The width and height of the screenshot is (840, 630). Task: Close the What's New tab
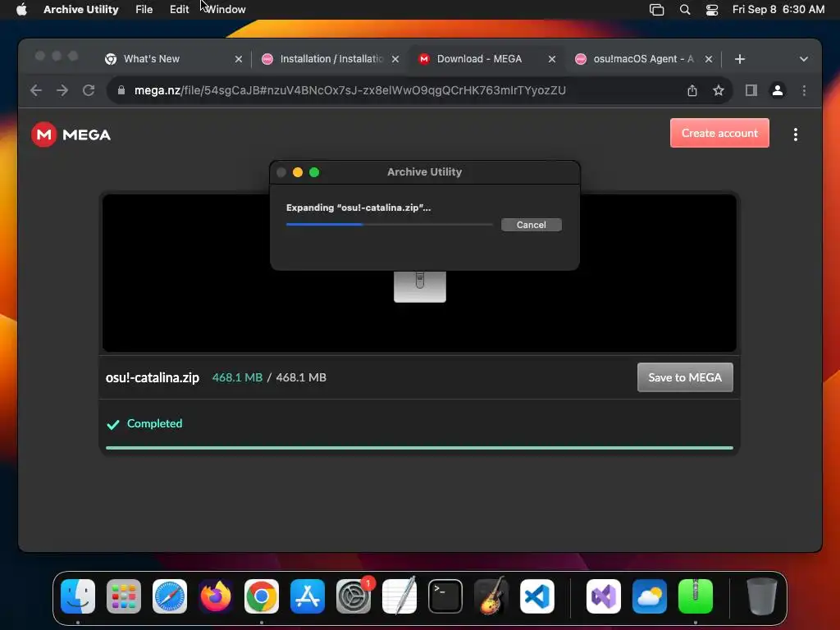[239, 59]
